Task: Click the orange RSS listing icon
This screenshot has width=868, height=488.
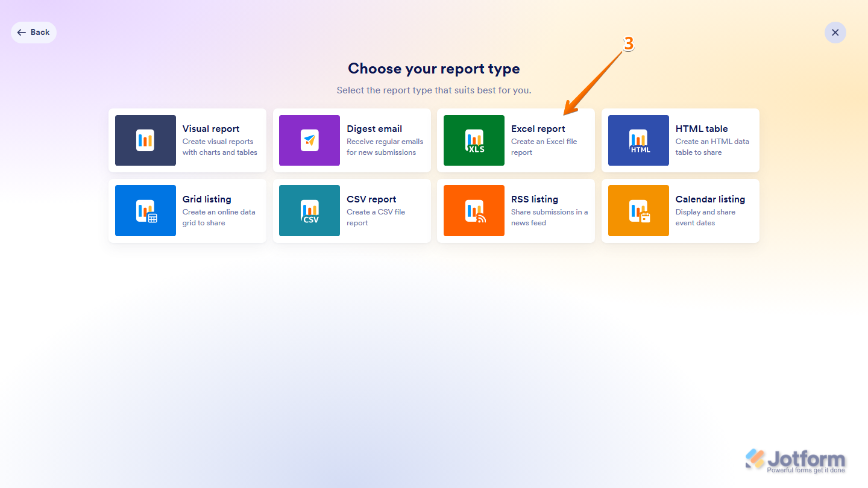Action: [x=474, y=211]
